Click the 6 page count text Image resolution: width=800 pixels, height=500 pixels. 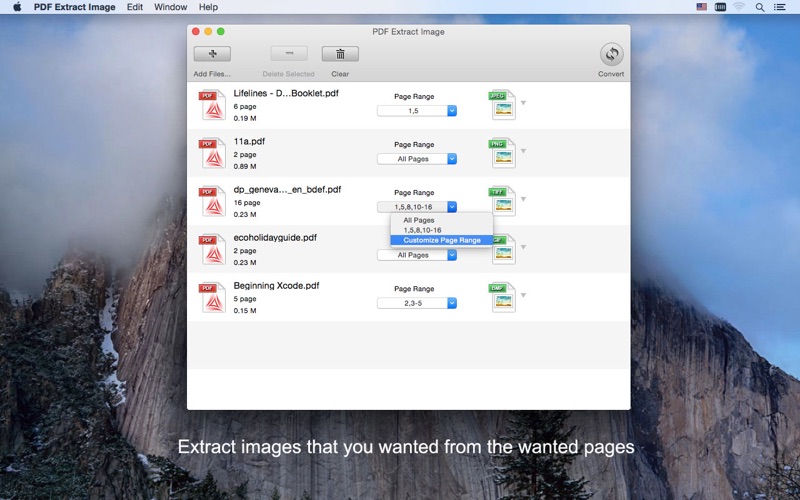coord(245,107)
